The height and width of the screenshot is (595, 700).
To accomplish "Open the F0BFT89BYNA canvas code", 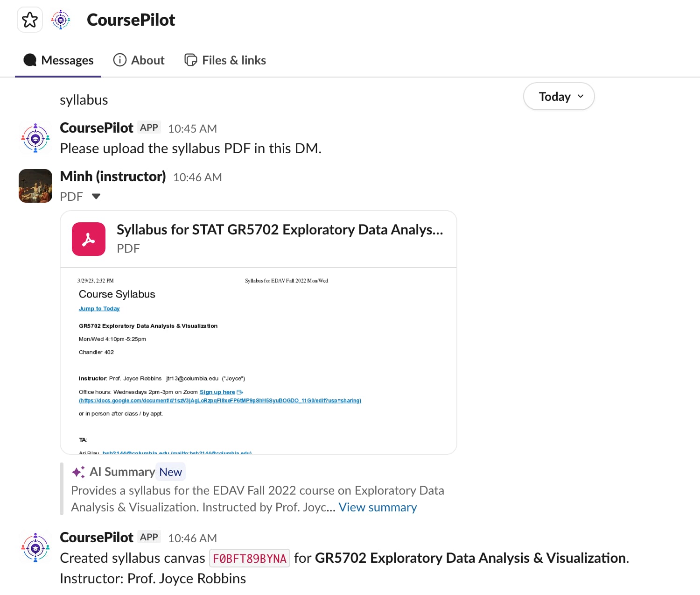I will coord(250,558).
